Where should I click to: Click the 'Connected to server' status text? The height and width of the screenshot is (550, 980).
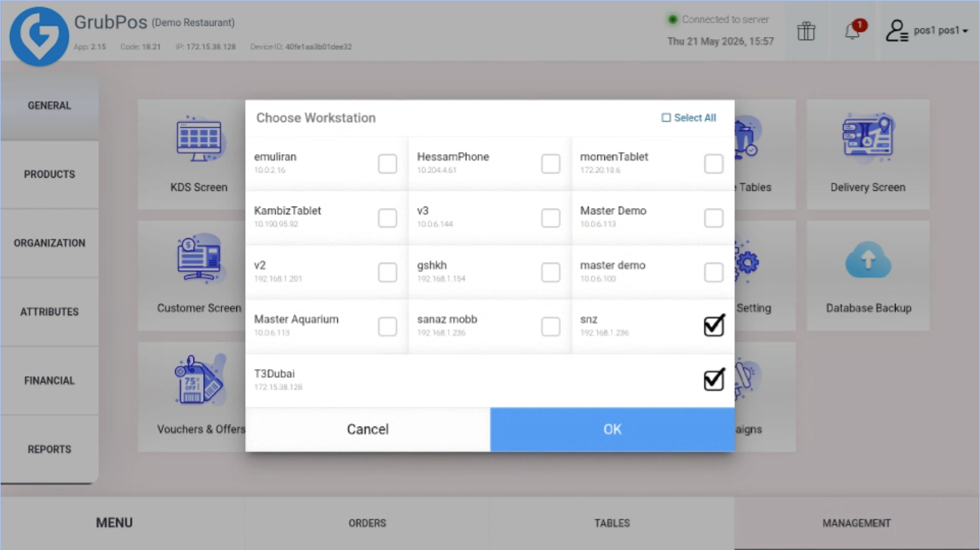coord(725,20)
